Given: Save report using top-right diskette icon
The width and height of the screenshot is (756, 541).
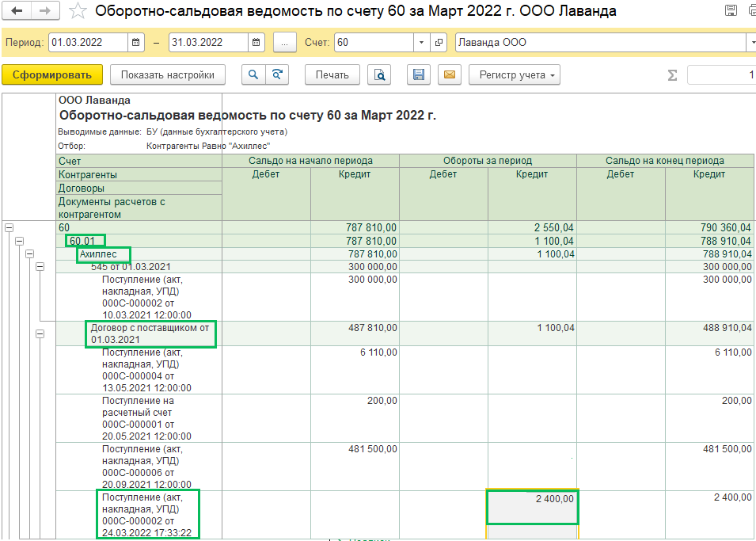Looking at the screenshot, I should (731, 10).
